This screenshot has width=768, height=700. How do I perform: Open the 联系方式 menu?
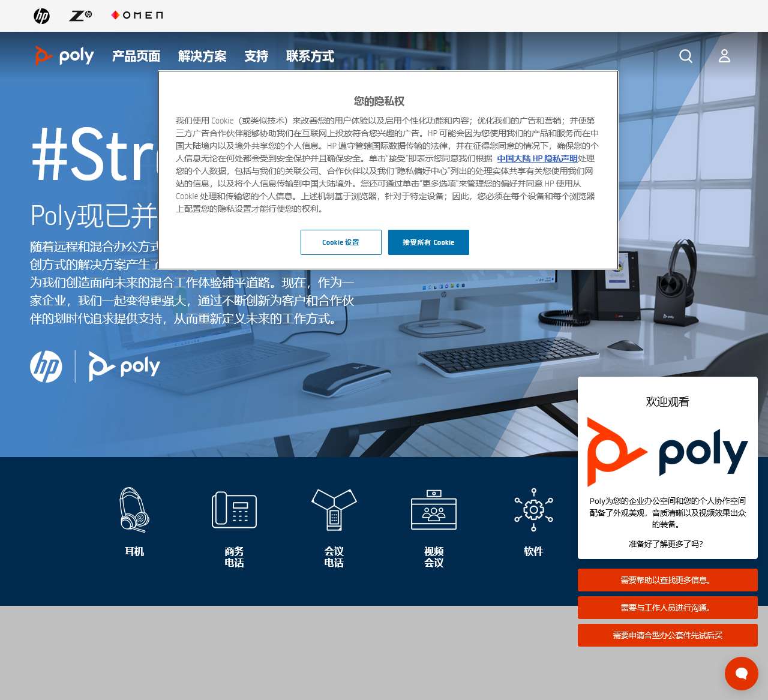pos(310,56)
